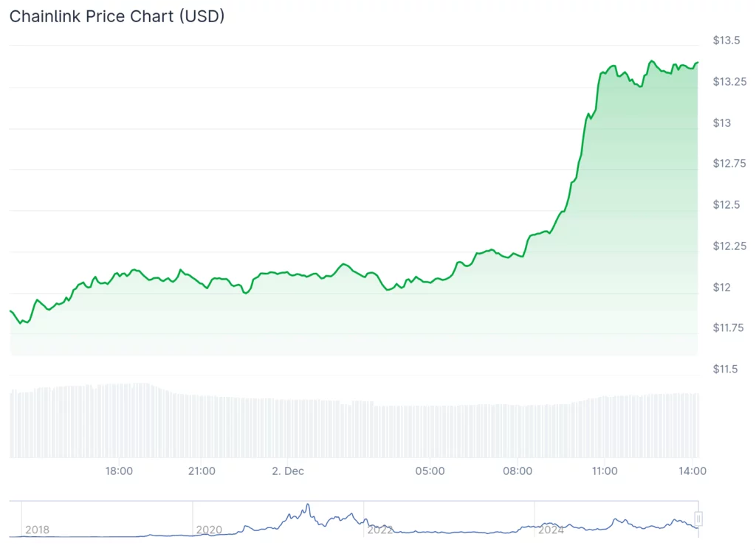Select the $13 price axis label

coord(721,122)
